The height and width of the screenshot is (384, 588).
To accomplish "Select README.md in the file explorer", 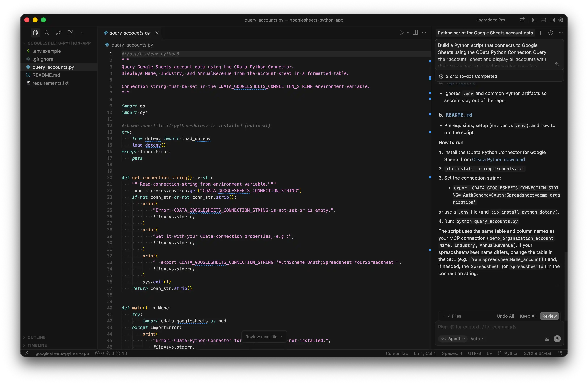I will [47, 75].
